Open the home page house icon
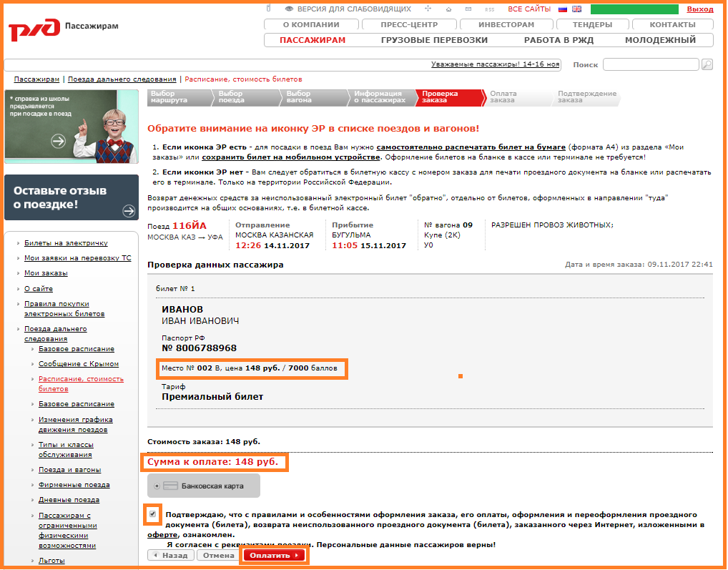 point(448,9)
